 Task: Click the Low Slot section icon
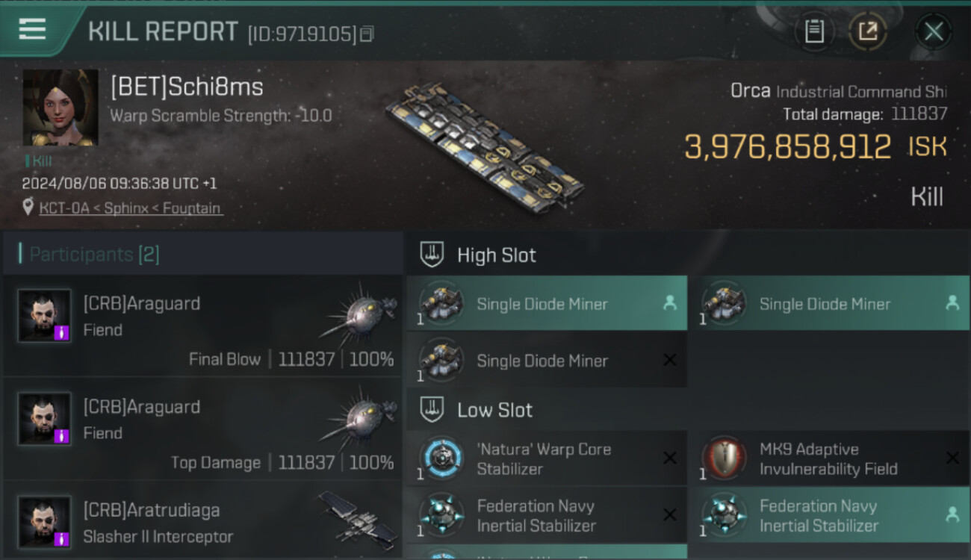433,409
